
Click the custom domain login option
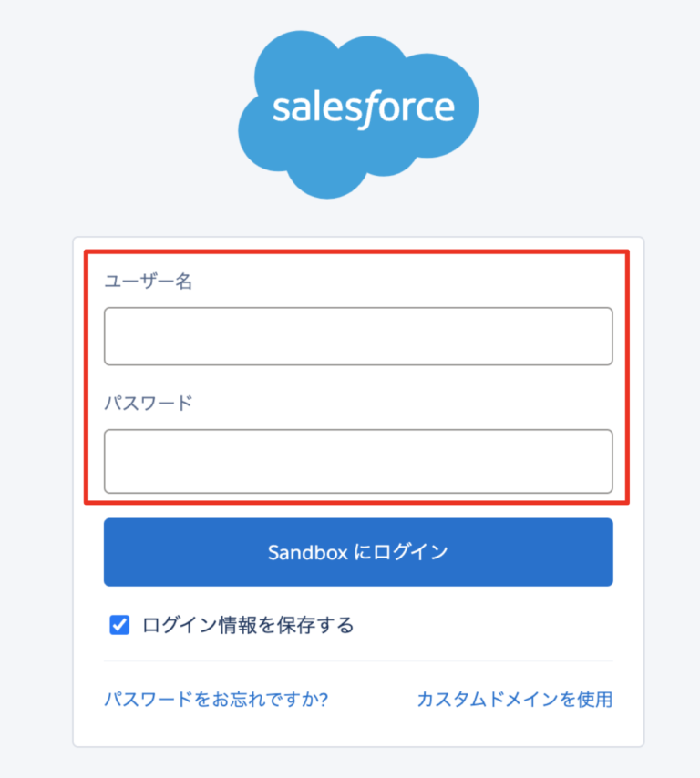click(515, 699)
